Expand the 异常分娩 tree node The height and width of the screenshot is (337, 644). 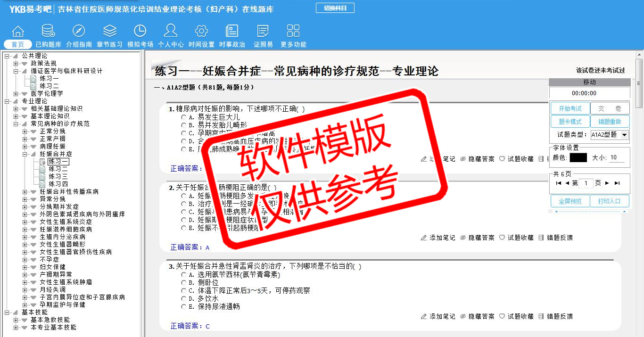[x=25, y=199]
